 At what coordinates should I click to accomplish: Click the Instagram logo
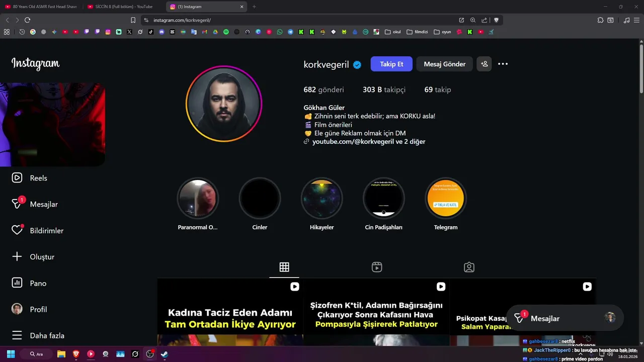pos(35,63)
